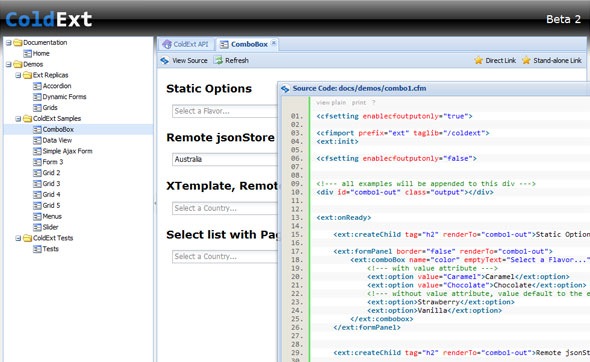
Task: Click the paging Select a Country combo
Action: click(225, 257)
